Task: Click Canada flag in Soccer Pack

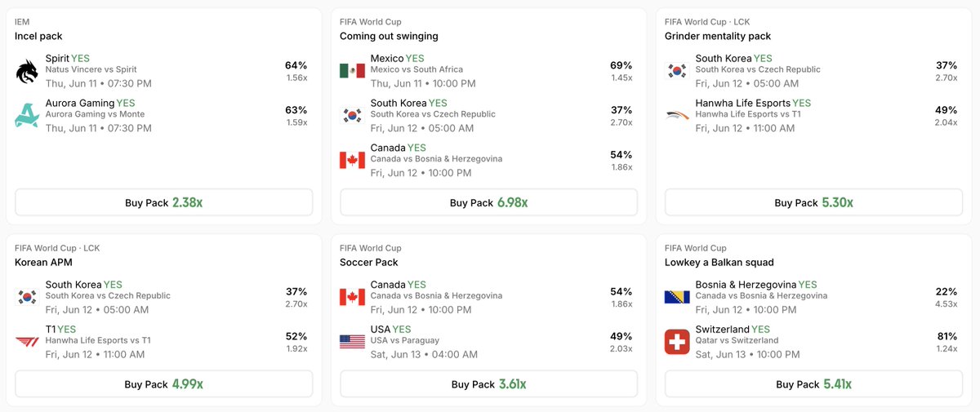Action: (x=352, y=297)
